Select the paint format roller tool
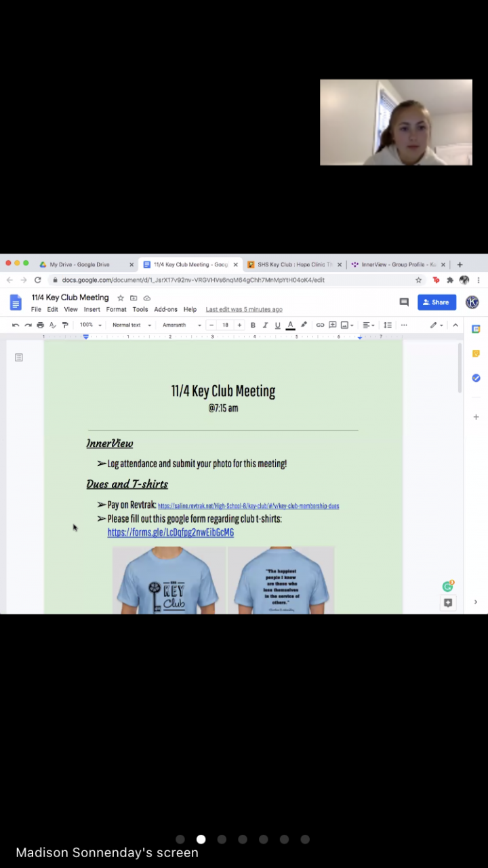Image resolution: width=488 pixels, height=868 pixels. pos(65,325)
